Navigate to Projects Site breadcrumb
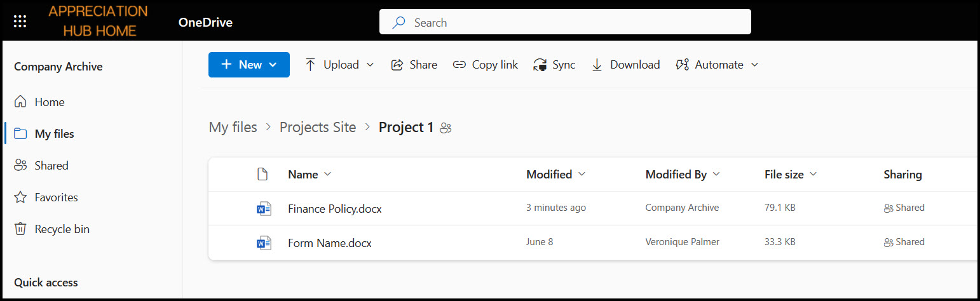Screen dimensions: 980x301 318,128
